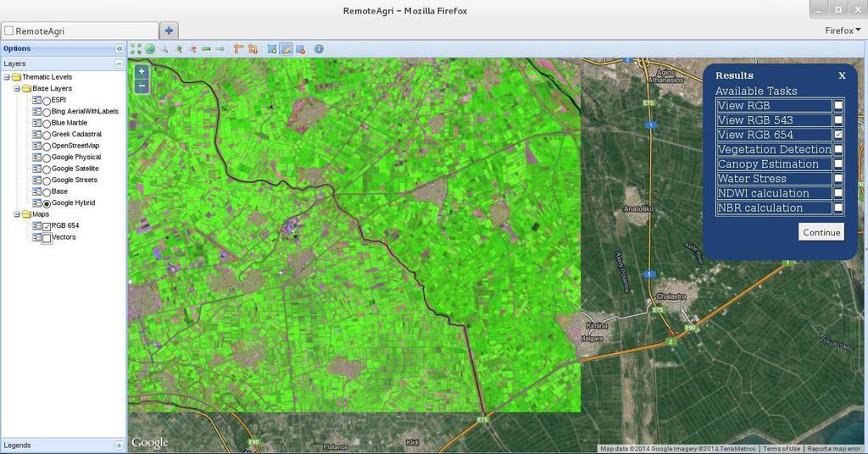
Task: Toggle the pencil edit tool
Action: click(286, 49)
